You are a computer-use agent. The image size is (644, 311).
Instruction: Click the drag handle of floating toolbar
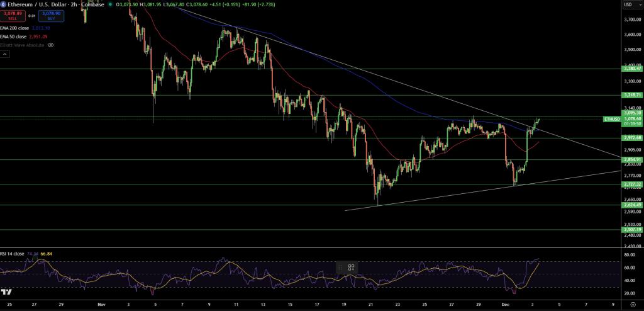tap(340, 268)
